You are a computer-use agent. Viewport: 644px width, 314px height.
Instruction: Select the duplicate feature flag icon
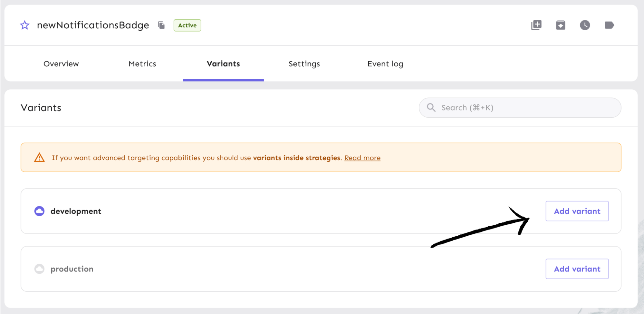coord(536,25)
